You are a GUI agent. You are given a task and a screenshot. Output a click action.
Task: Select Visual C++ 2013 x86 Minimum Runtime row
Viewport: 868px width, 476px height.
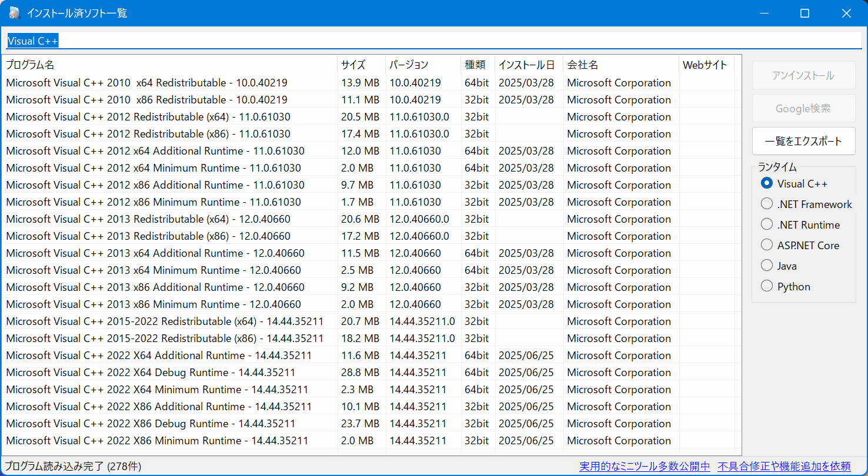click(x=153, y=304)
